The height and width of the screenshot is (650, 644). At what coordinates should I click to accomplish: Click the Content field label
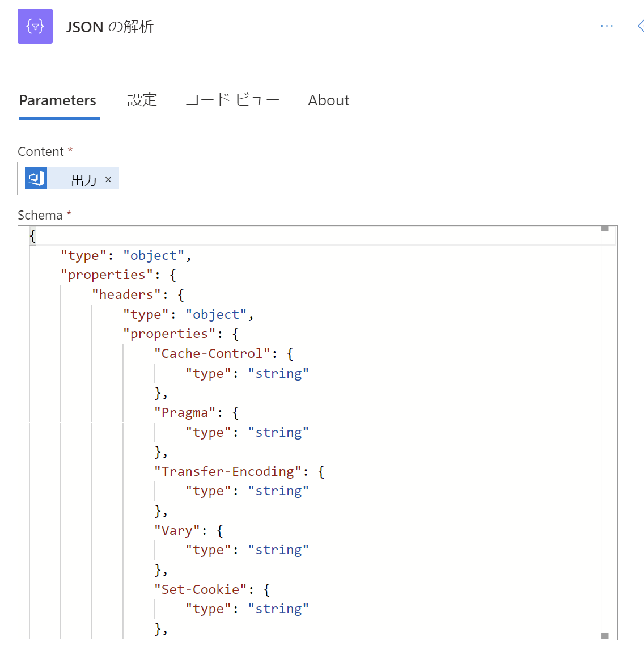coord(45,151)
